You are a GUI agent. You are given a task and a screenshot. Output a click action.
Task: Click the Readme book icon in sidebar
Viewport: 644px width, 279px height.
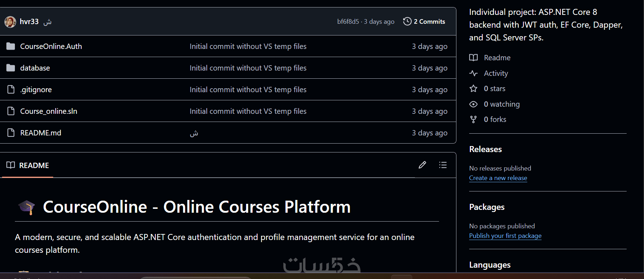pos(473,58)
